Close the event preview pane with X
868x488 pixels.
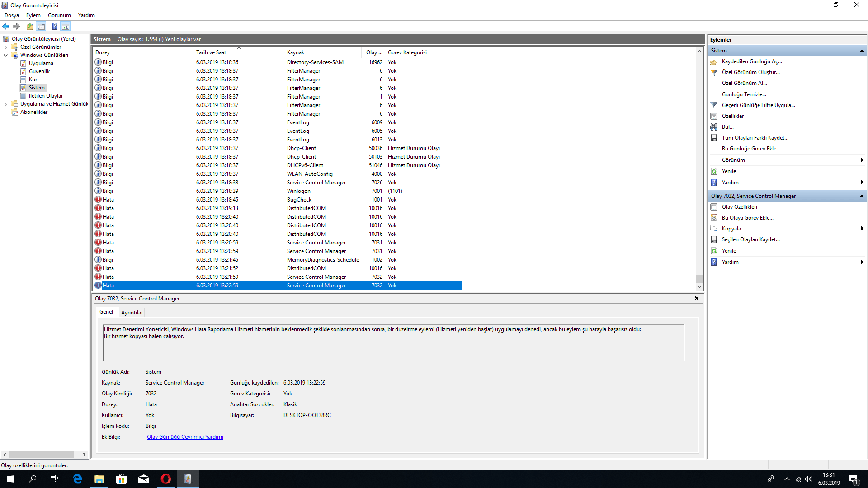(697, 298)
